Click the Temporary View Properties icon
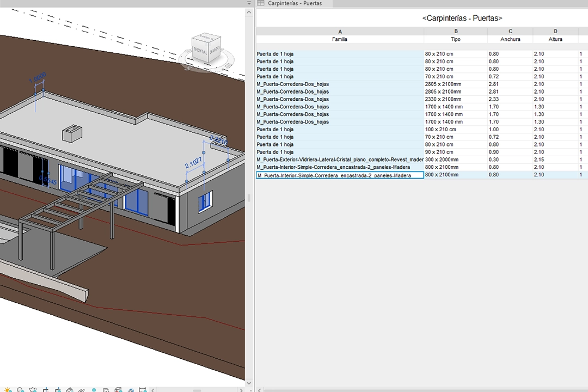 pyautogui.click(x=106, y=390)
